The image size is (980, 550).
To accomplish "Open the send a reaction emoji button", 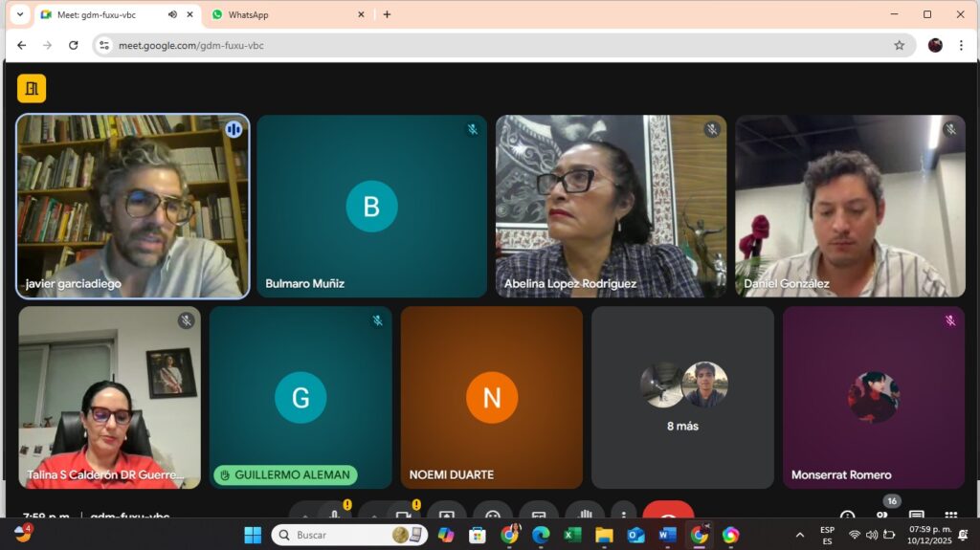I will point(492,515).
